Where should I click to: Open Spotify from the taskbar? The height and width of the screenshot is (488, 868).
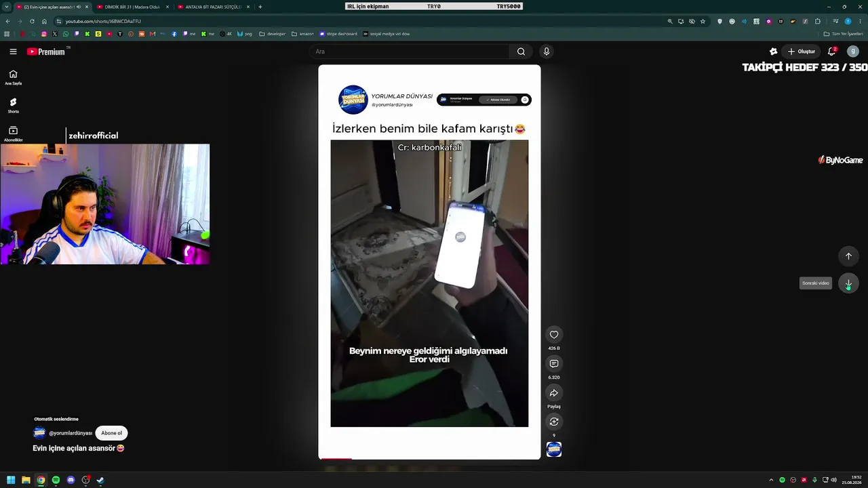[56, 481]
